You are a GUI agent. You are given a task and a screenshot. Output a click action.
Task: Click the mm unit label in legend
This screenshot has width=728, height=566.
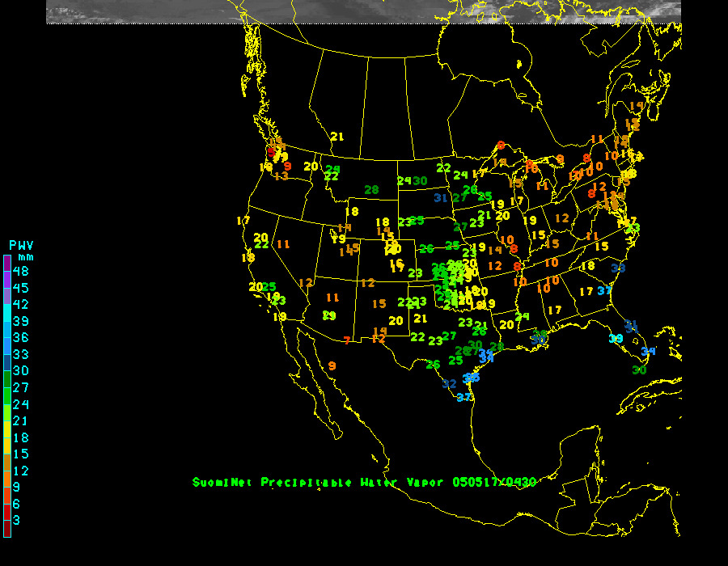click(x=26, y=257)
